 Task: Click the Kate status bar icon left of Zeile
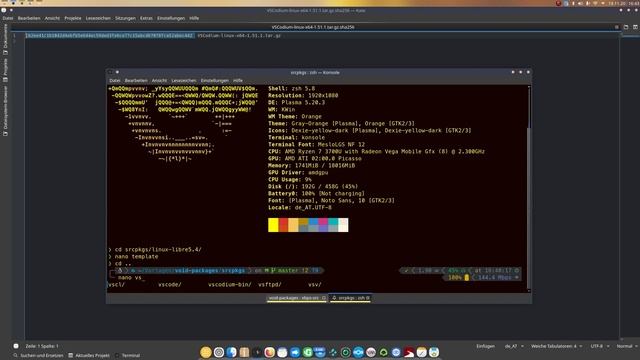click(x=16, y=346)
